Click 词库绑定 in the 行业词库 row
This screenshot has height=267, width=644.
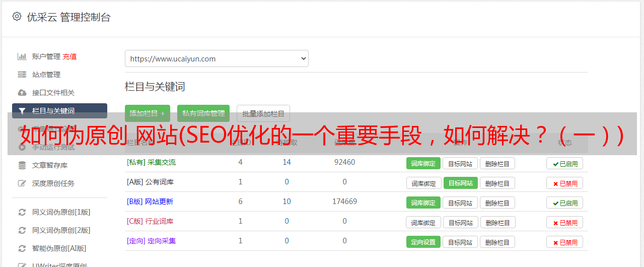point(423,222)
